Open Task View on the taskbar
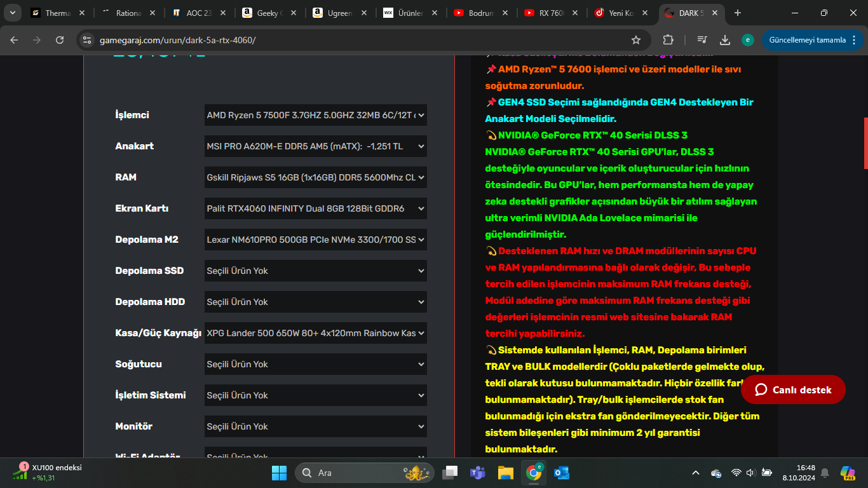This screenshot has height=488, width=868. point(451,473)
